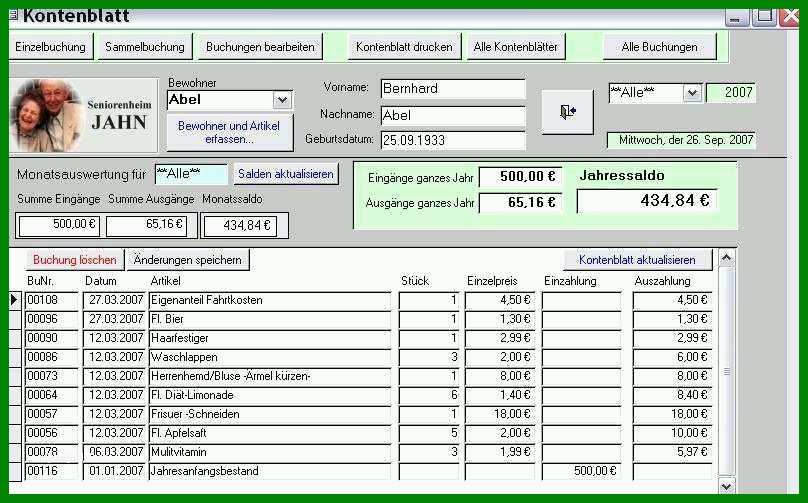Screen dimensions: 808x503
Task: Click article cell Eigenanteil Fahrtkosten
Action: click(x=270, y=300)
